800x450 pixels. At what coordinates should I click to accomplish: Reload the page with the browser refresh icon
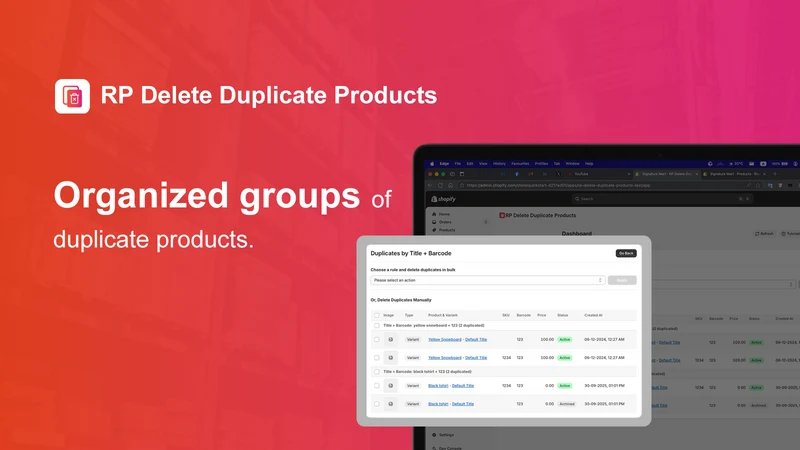(x=440, y=185)
